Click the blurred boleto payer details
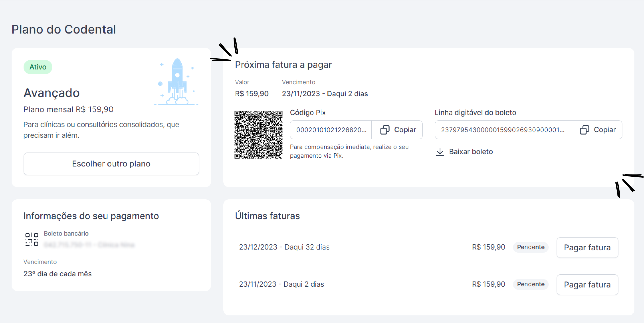Screen dimensions: 644x323 coord(89,245)
